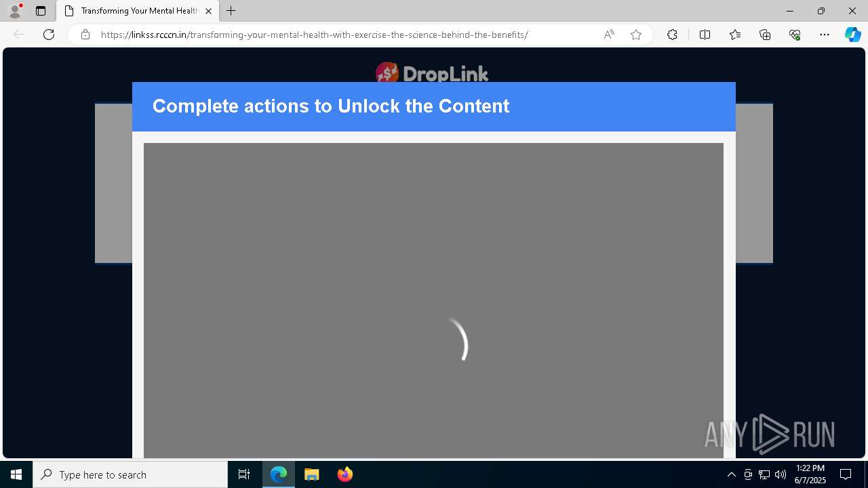Open the Windows Start menu

point(16,474)
